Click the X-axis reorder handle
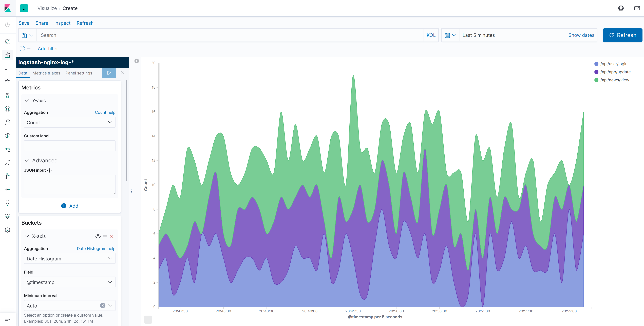 [105, 236]
